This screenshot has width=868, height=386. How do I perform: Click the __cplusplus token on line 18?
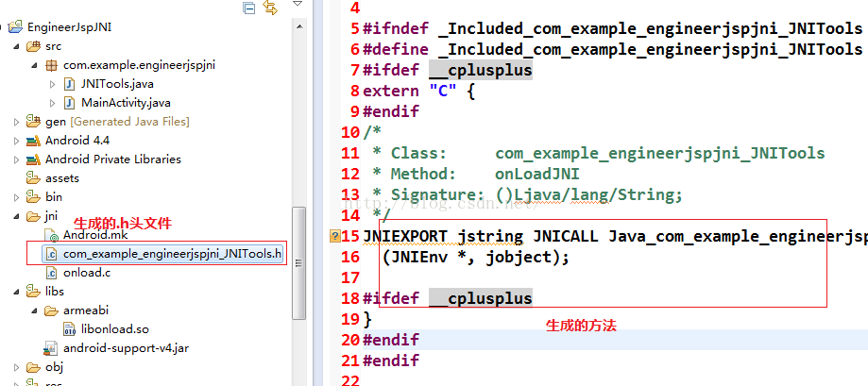[x=481, y=298]
